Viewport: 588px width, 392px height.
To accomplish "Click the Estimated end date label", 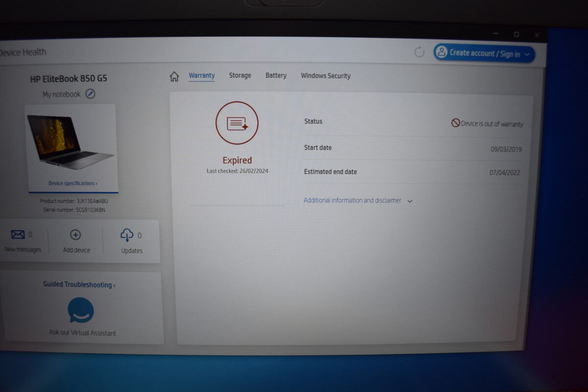I will coord(330,172).
